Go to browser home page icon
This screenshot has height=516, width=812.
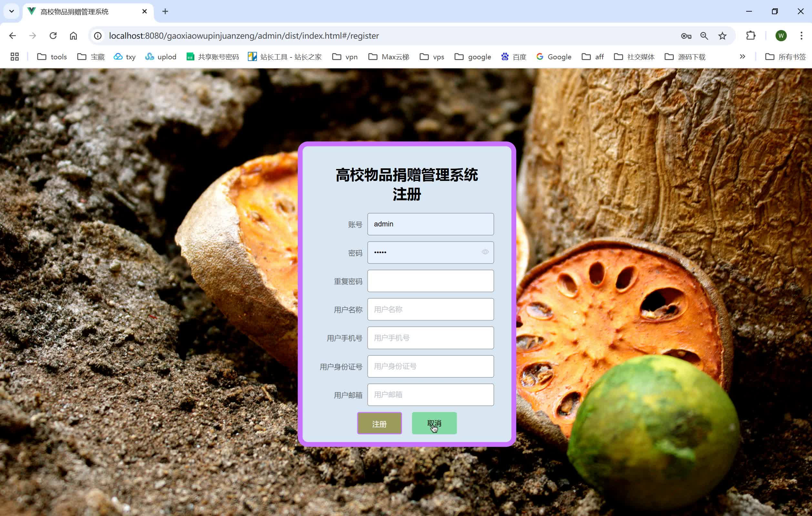(73, 36)
